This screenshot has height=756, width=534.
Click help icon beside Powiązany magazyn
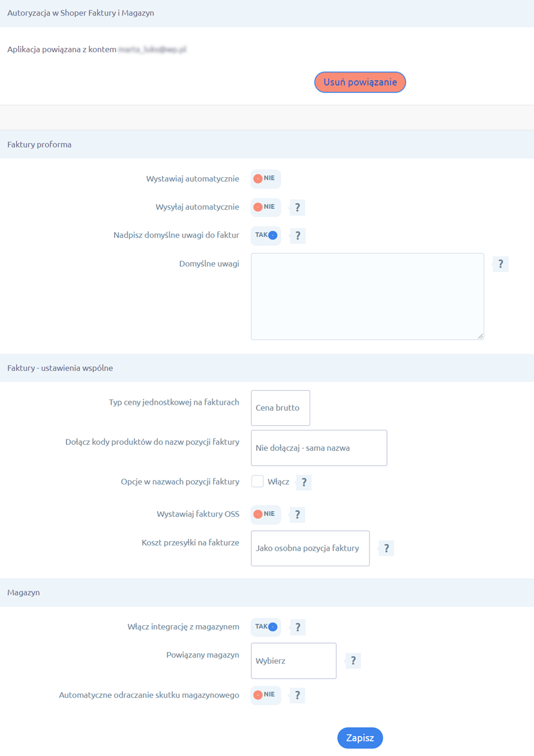click(x=353, y=661)
